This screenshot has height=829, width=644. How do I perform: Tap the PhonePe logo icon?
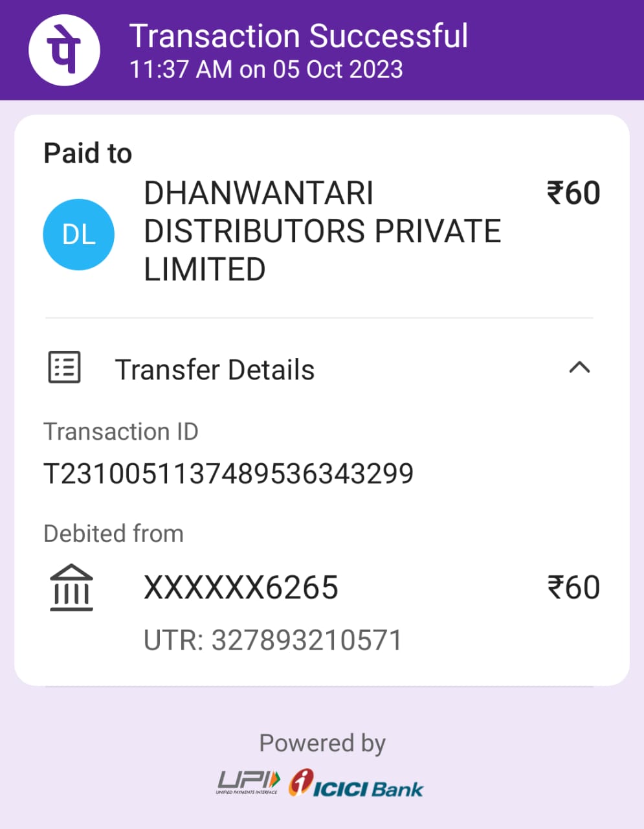pyautogui.click(x=64, y=50)
